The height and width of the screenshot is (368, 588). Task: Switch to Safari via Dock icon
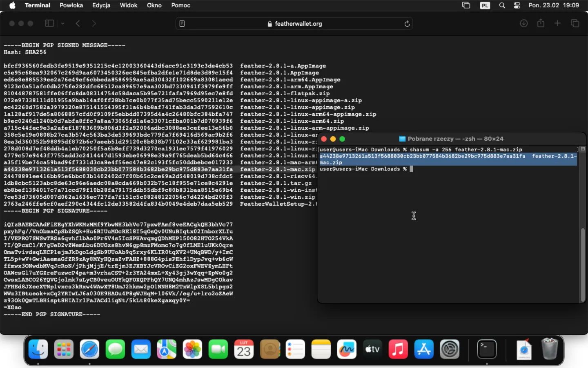[x=89, y=350]
